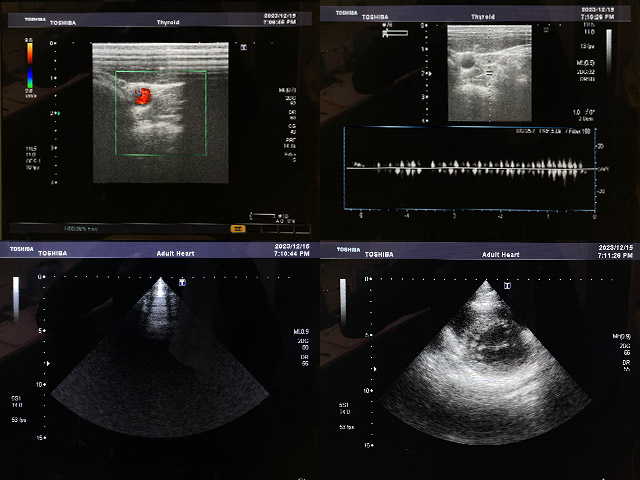Image resolution: width=640 pixels, height=480 pixels.
Task: Click the small TOSHIBA logo on the 7:11:26 PM heart screen
Action: click(349, 249)
